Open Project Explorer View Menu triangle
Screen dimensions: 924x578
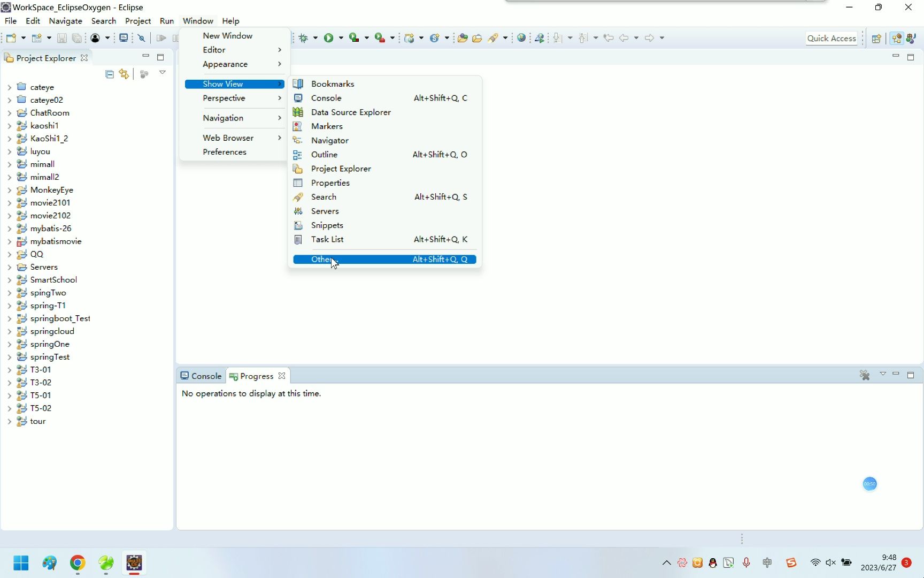pyautogui.click(x=163, y=73)
